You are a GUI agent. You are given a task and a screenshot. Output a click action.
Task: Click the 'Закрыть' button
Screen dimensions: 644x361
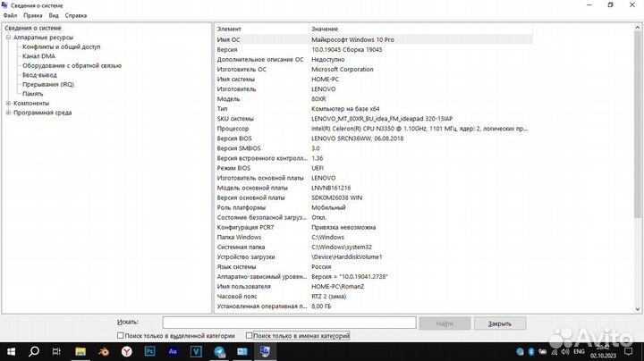click(500, 323)
